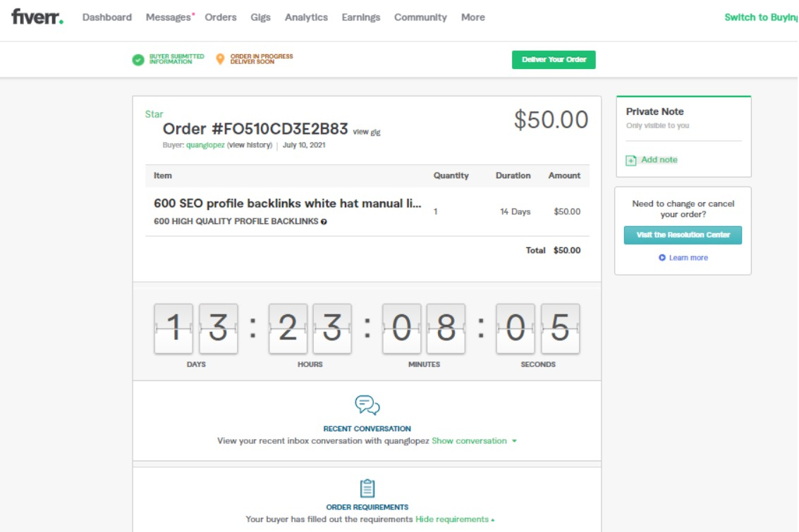799x532 pixels.
Task: Open the Analytics page
Action: point(306,18)
